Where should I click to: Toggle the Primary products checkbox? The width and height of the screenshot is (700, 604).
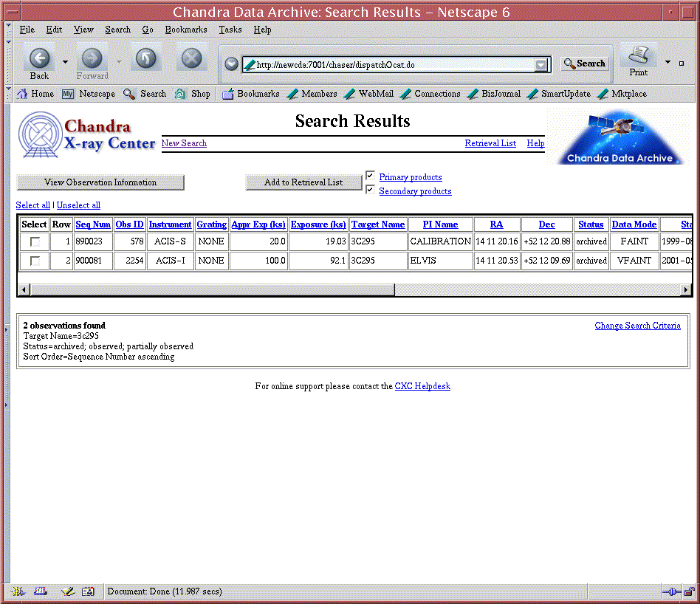371,176
